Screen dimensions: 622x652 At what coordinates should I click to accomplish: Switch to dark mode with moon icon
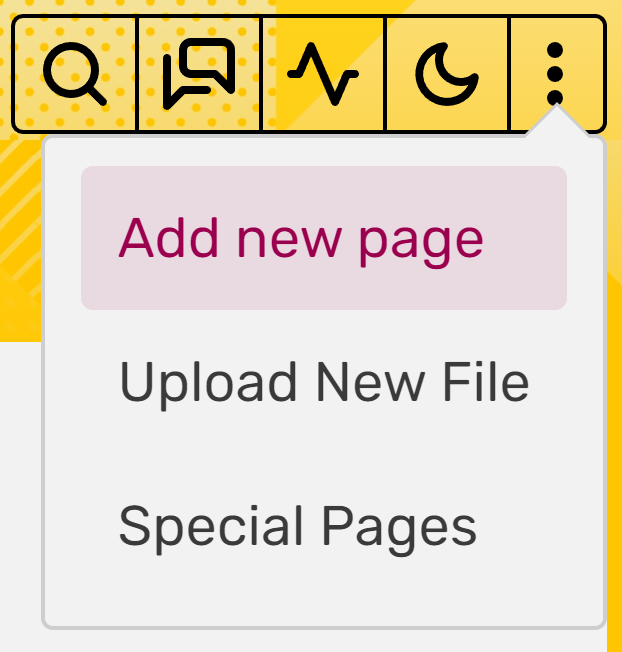point(447,74)
